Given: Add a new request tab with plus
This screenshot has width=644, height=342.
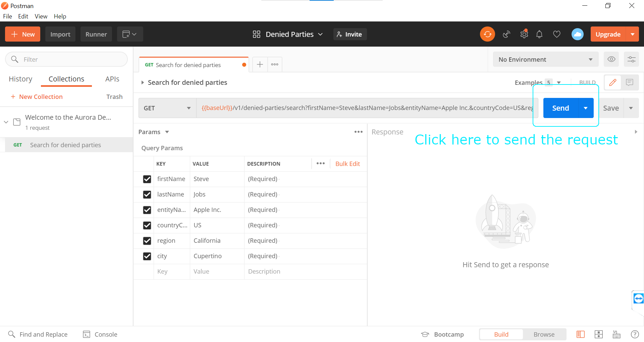Looking at the screenshot, I should 260,64.
